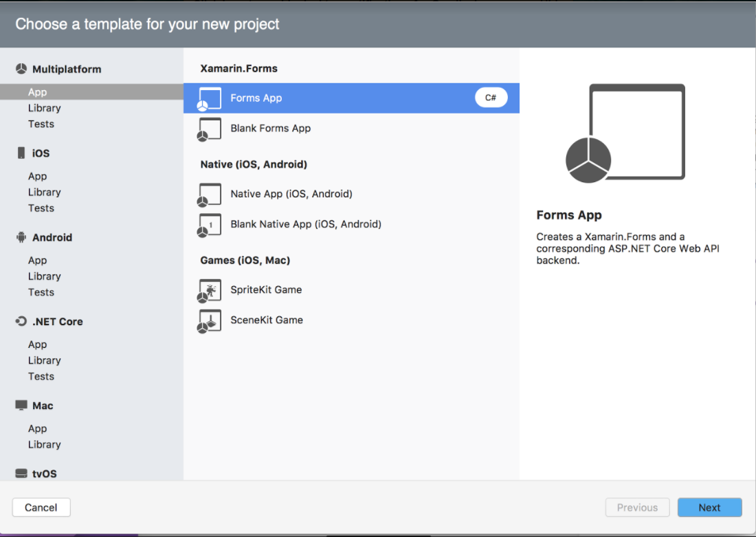The width and height of the screenshot is (756, 537).
Task: Click the tvOS category heading
Action: tap(45, 474)
